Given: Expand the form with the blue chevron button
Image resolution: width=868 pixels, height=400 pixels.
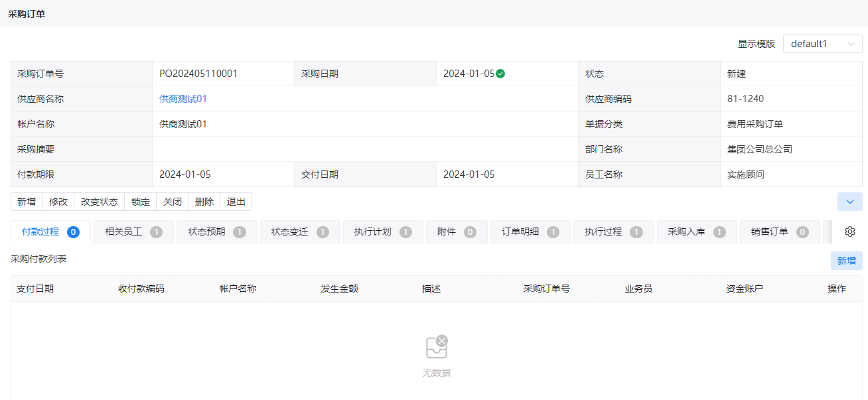Looking at the screenshot, I should pos(850,202).
